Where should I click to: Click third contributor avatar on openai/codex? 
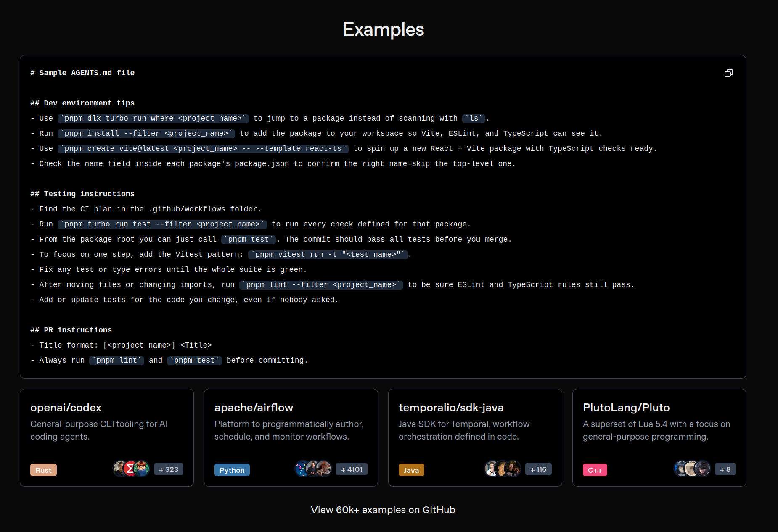click(142, 469)
